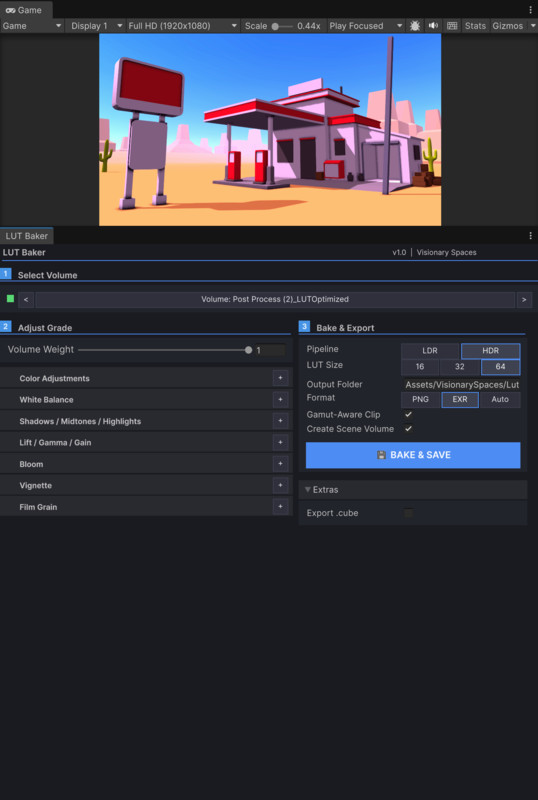Go to next volume with right arrow
538x800 pixels.
[x=524, y=299]
